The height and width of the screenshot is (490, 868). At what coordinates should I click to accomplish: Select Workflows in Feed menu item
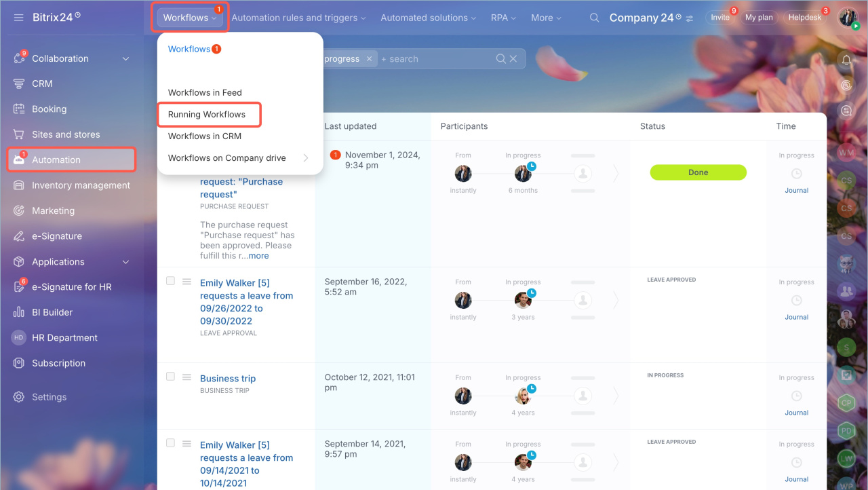(205, 92)
